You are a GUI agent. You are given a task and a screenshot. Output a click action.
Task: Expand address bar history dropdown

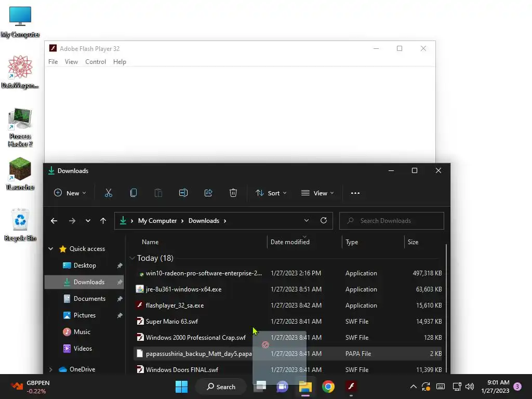click(x=307, y=220)
